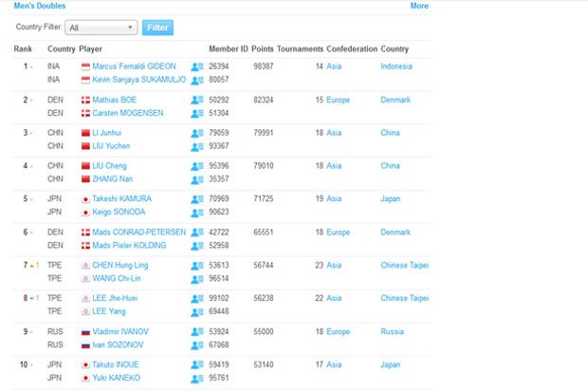Open Carsten MOGENSEN player link
Viewport: 588px width, 392px height.
128,113
